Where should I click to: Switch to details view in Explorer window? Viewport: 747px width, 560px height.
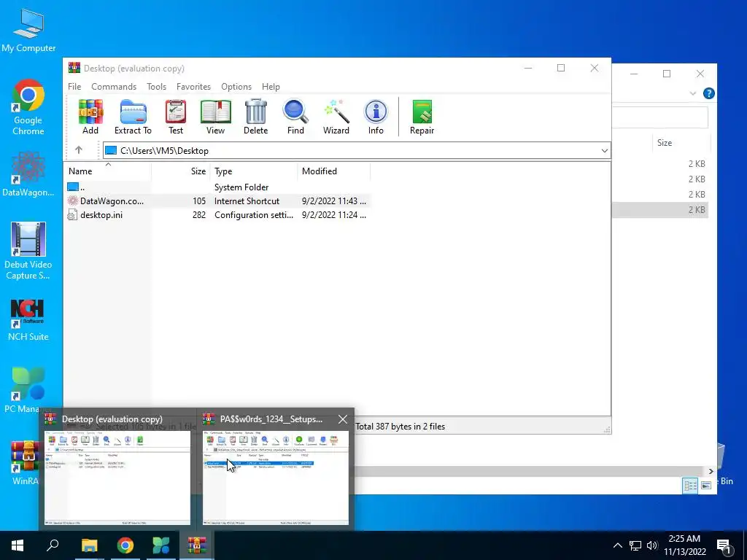pos(690,485)
